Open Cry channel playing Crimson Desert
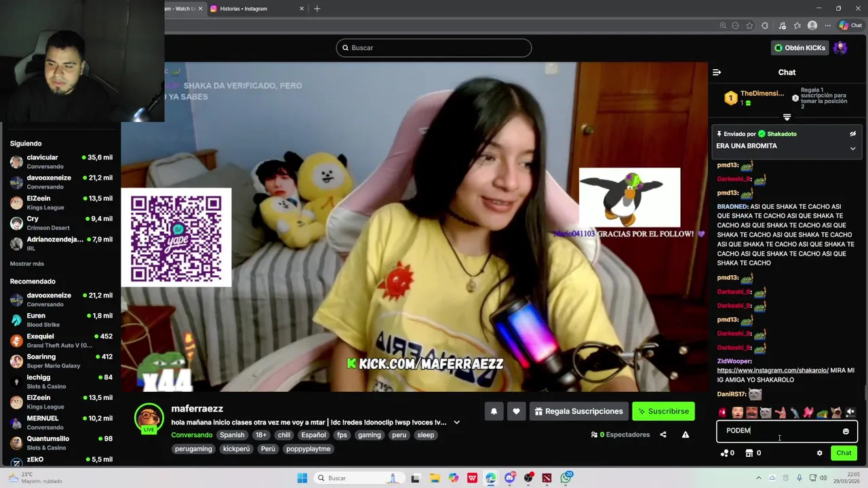 [x=61, y=223]
